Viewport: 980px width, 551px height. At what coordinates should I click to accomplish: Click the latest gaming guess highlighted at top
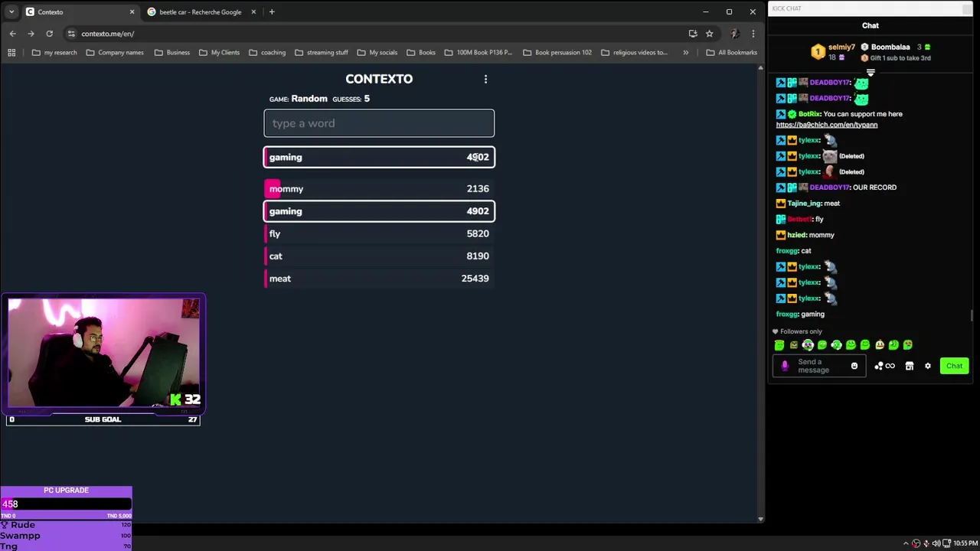tap(379, 157)
